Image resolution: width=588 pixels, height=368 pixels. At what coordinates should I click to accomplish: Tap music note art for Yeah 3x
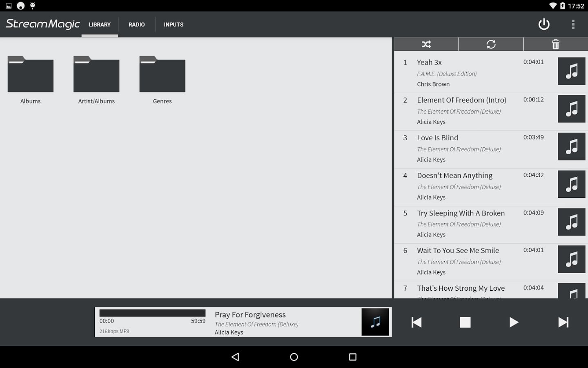[x=572, y=71]
